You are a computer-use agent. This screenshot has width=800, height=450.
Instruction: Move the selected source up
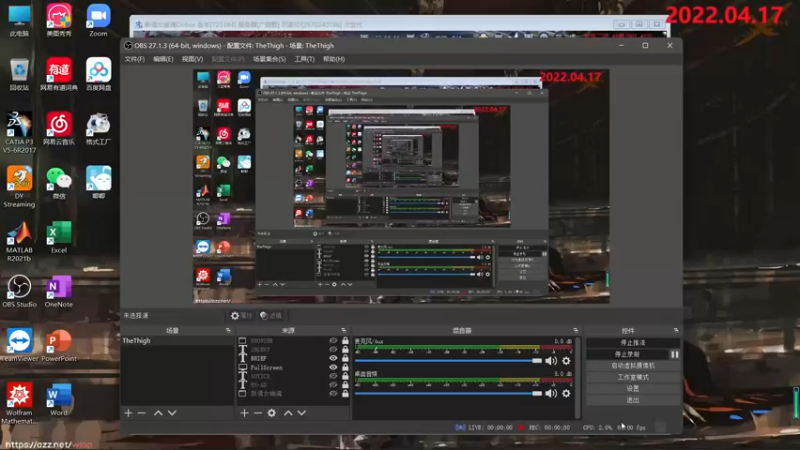288,413
